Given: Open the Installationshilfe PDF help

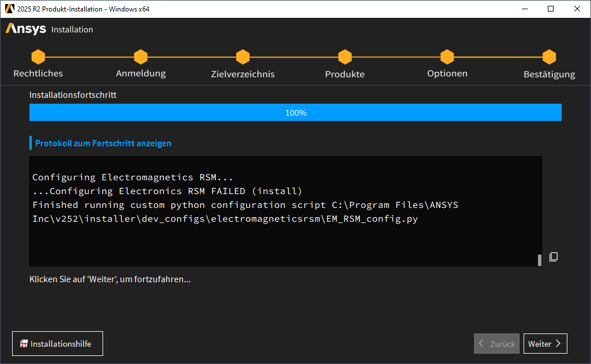Looking at the screenshot, I should click(57, 344).
